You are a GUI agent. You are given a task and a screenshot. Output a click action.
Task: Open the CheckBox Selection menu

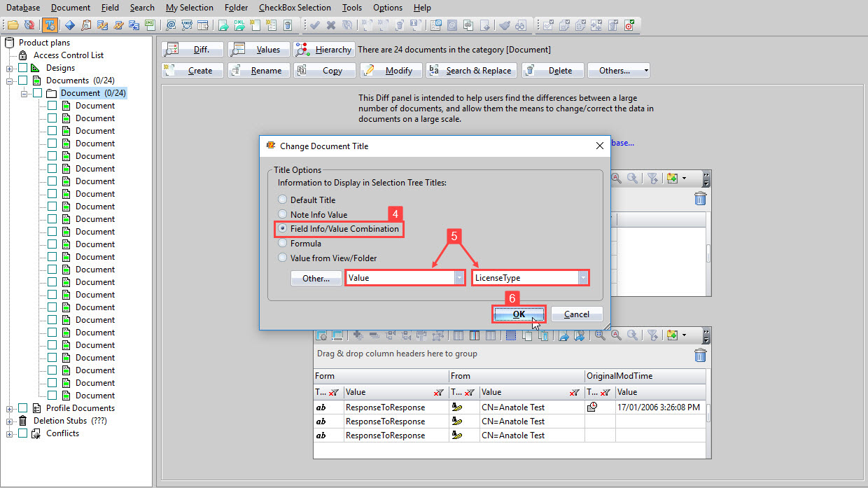click(295, 8)
